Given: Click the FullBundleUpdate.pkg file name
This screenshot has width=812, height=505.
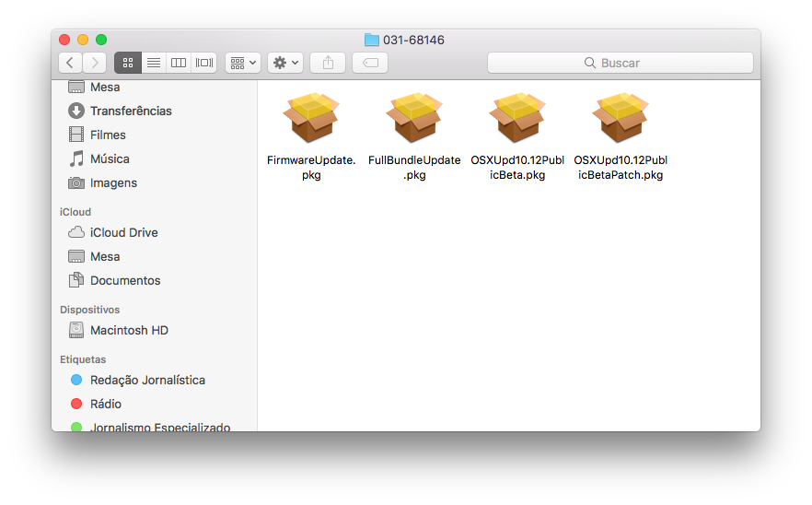Looking at the screenshot, I should click(x=414, y=168).
